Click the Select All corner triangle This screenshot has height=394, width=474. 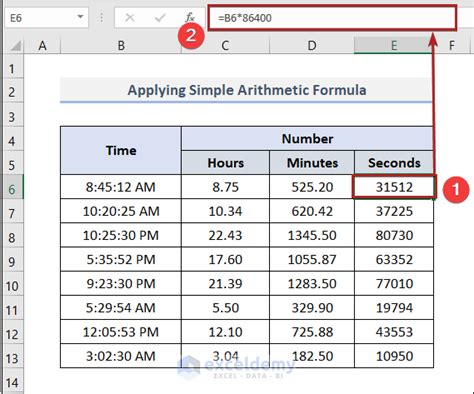[15, 46]
